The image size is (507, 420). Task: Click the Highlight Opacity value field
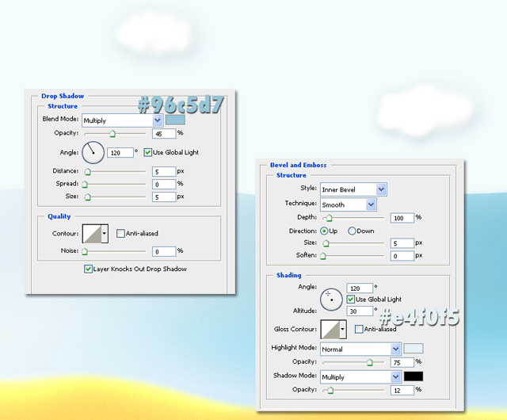[x=402, y=362]
